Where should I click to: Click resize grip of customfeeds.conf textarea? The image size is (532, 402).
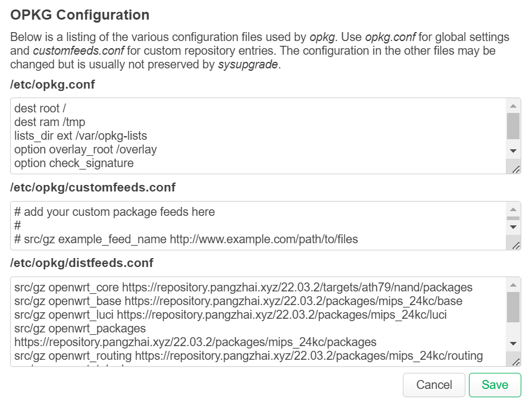[x=515, y=246]
